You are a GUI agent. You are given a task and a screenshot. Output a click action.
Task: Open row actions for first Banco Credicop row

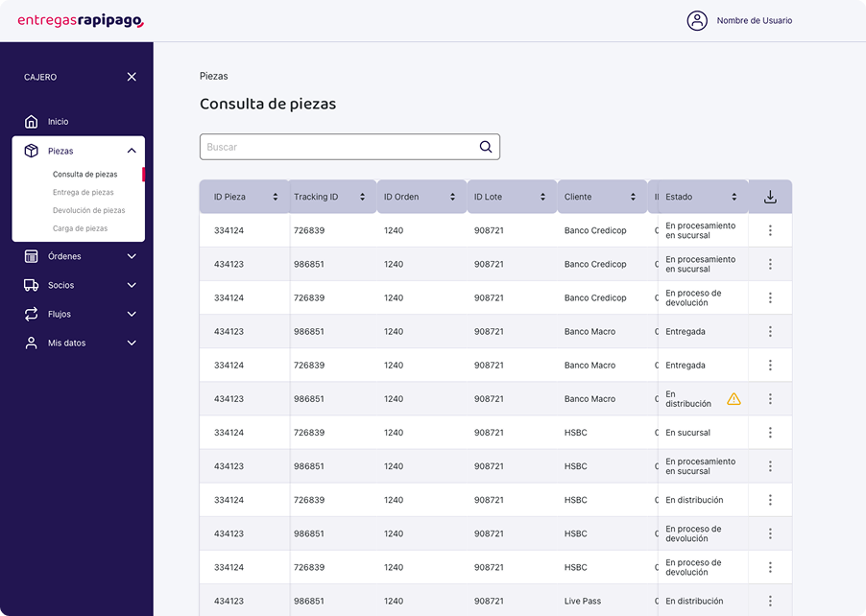coord(770,230)
